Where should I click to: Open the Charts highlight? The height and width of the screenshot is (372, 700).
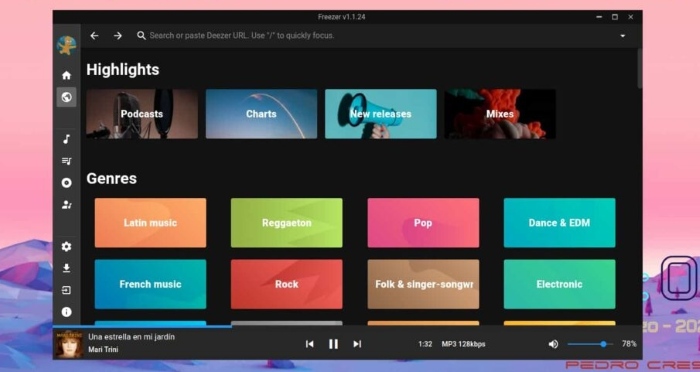coord(262,114)
